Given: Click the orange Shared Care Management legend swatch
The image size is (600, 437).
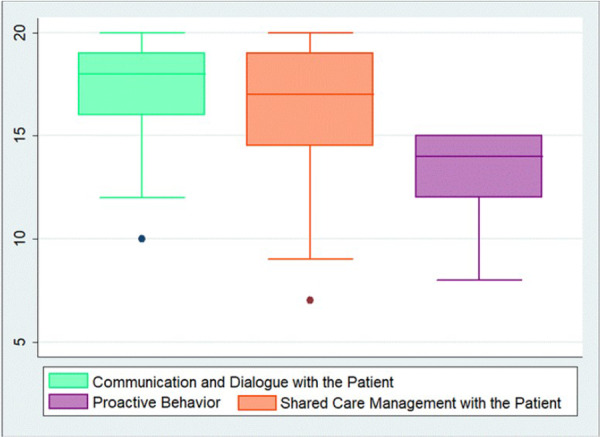Looking at the screenshot, I should pyautogui.click(x=257, y=403).
